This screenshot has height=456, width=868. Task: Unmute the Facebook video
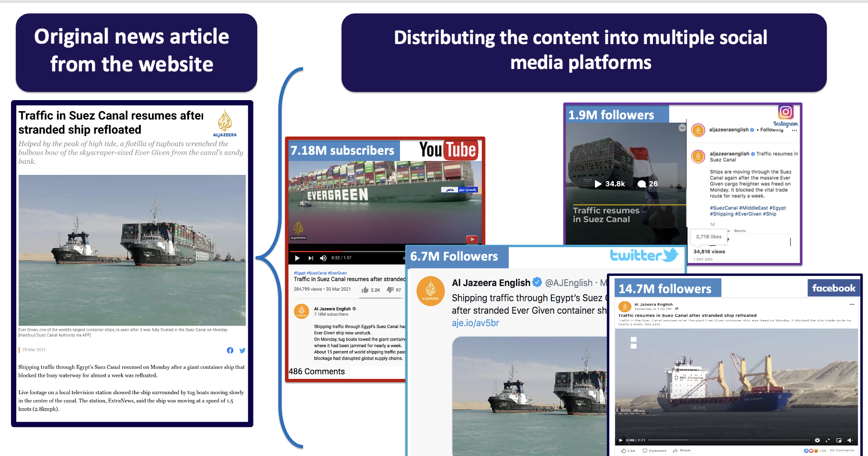[850, 440]
